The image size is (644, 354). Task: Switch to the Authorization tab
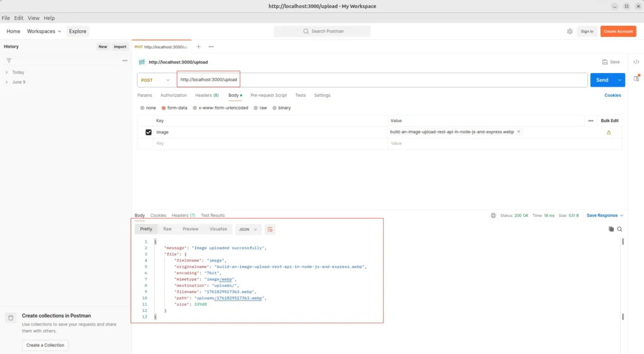click(174, 96)
